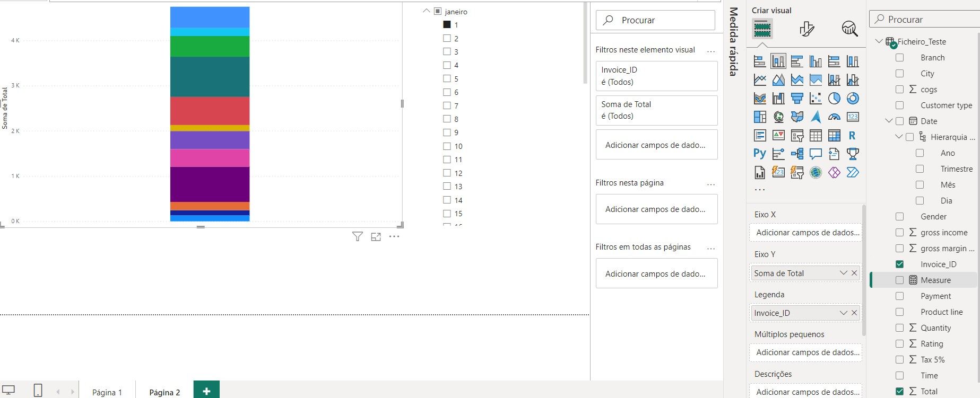
Task: Check the City field checkbox
Action: [899, 73]
